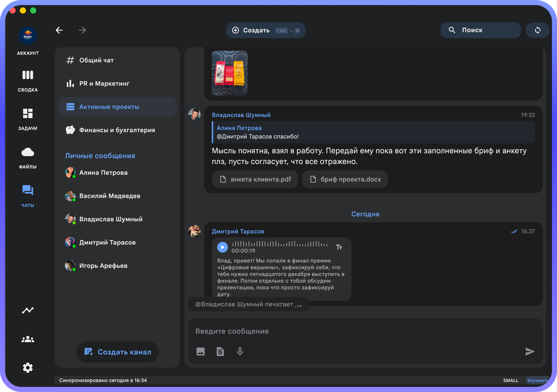Click the Создать button at top

[x=266, y=30]
